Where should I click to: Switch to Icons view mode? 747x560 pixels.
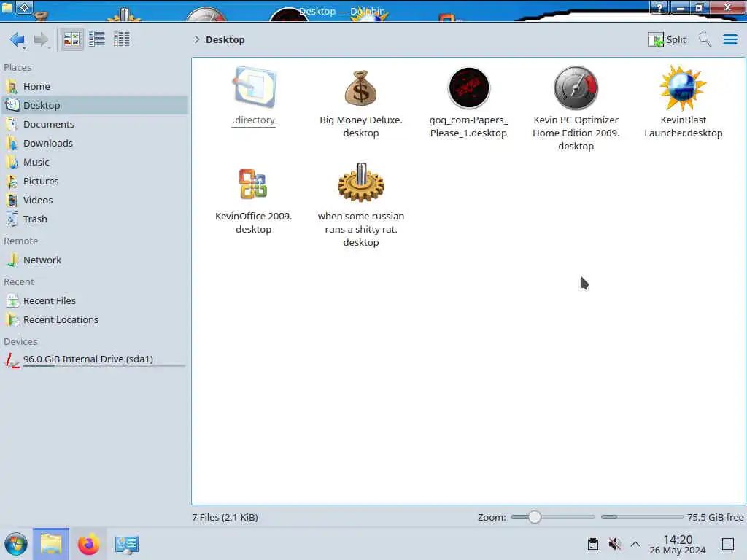tap(71, 39)
